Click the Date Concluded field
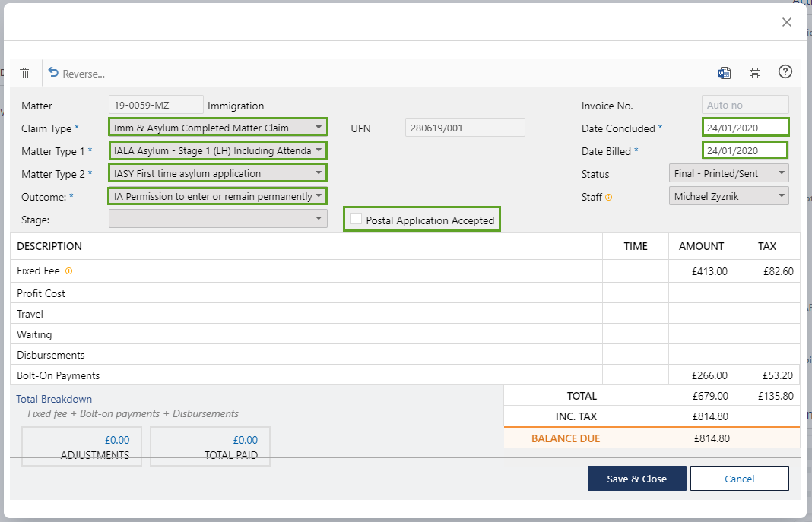Screen dimensions: 812x522 click(745, 128)
